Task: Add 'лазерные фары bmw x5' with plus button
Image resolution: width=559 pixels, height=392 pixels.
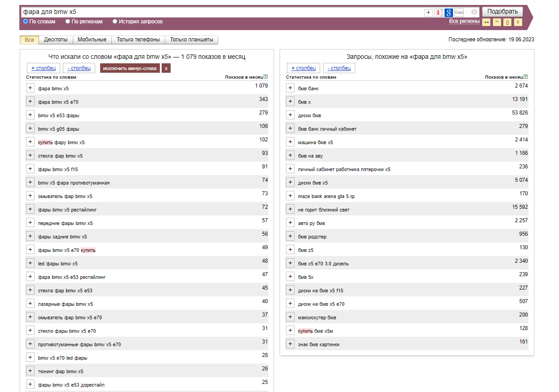Action: pos(30,304)
